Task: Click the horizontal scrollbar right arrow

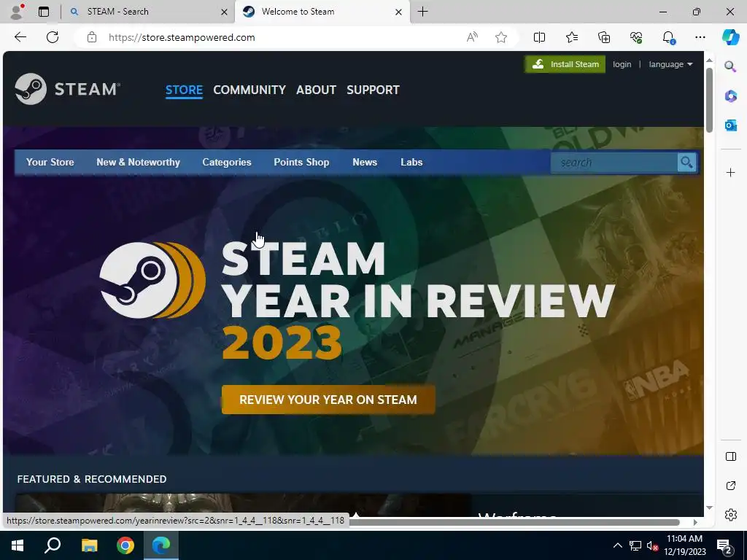Action: 695,522
